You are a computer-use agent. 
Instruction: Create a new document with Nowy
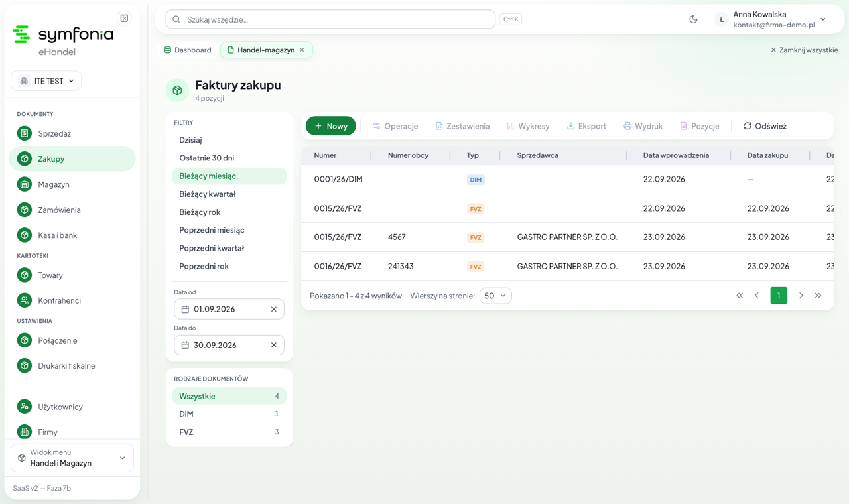(331, 126)
